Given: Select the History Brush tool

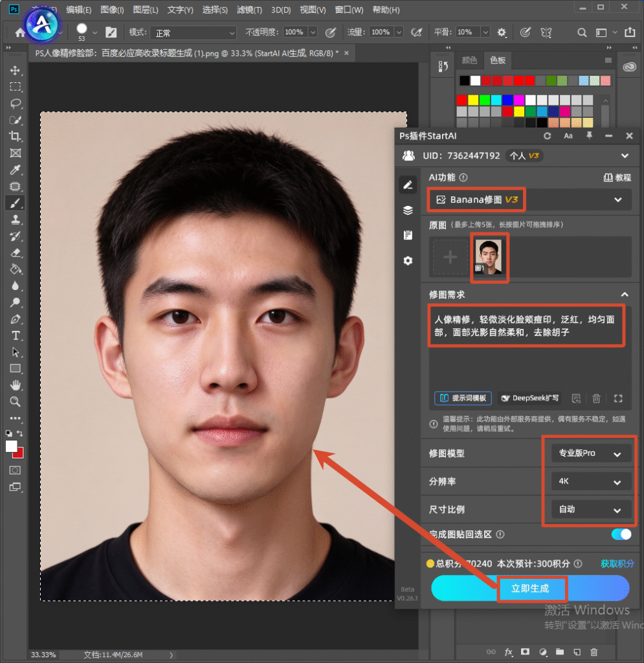Looking at the screenshot, I should (x=16, y=236).
